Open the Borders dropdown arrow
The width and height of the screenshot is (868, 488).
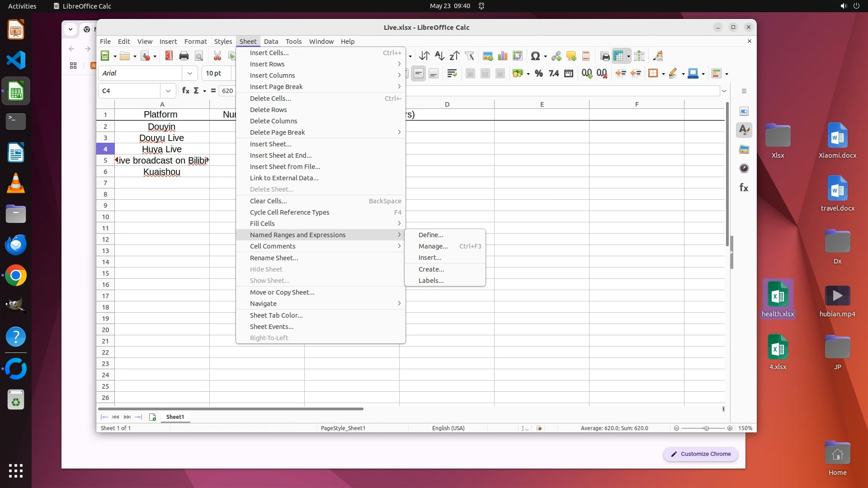663,74
